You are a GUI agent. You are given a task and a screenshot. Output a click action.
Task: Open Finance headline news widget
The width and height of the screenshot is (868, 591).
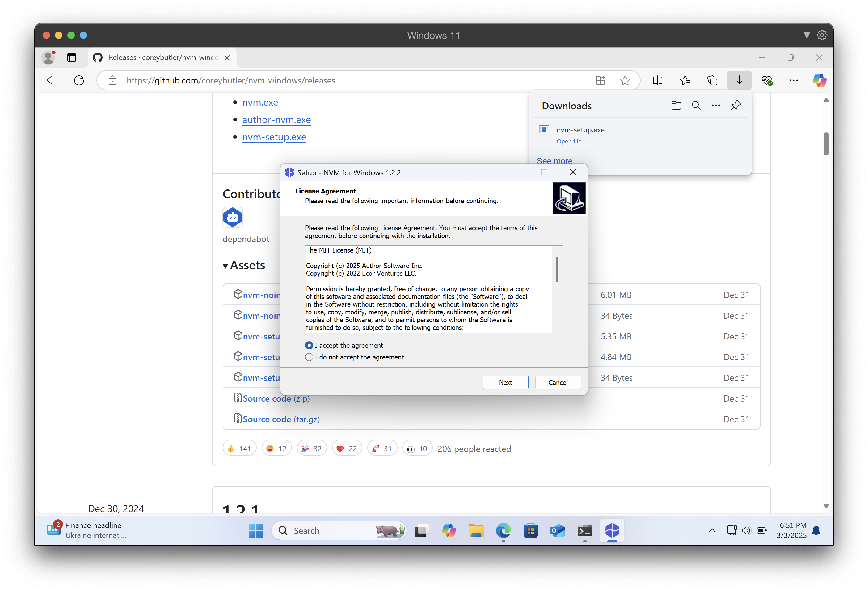click(87, 530)
